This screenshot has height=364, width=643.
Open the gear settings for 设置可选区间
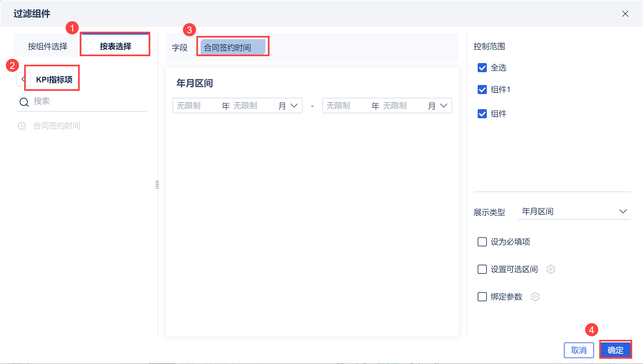(x=551, y=269)
